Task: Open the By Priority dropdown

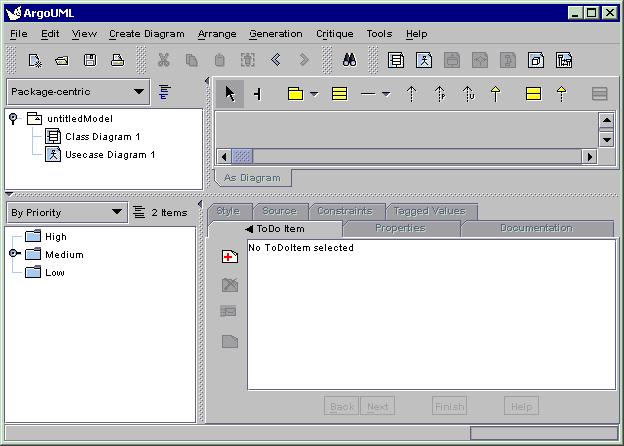Action: point(67,212)
